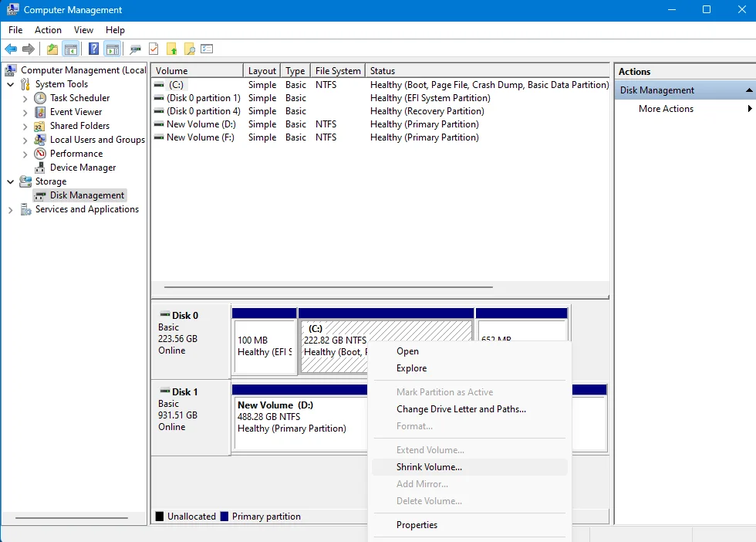Open the View menu
756x542 pixels.
click(x=83, y=30)
